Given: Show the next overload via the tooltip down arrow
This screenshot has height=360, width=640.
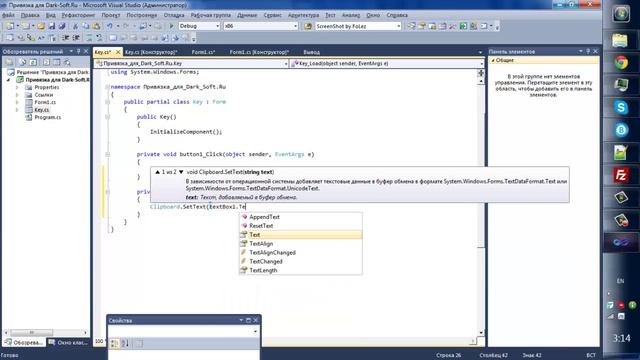Looking at the screenshot, I should pyautogui.click(x=181, y=172).
